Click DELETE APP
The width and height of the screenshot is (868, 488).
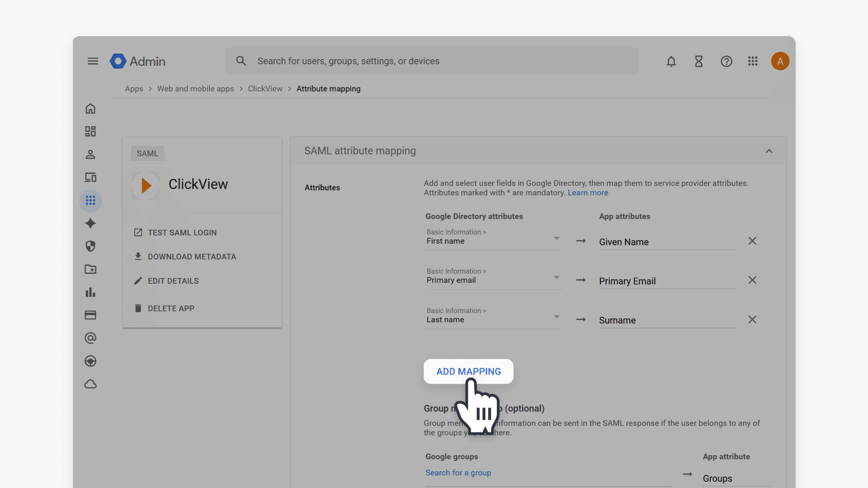click(x=164, y=309)
